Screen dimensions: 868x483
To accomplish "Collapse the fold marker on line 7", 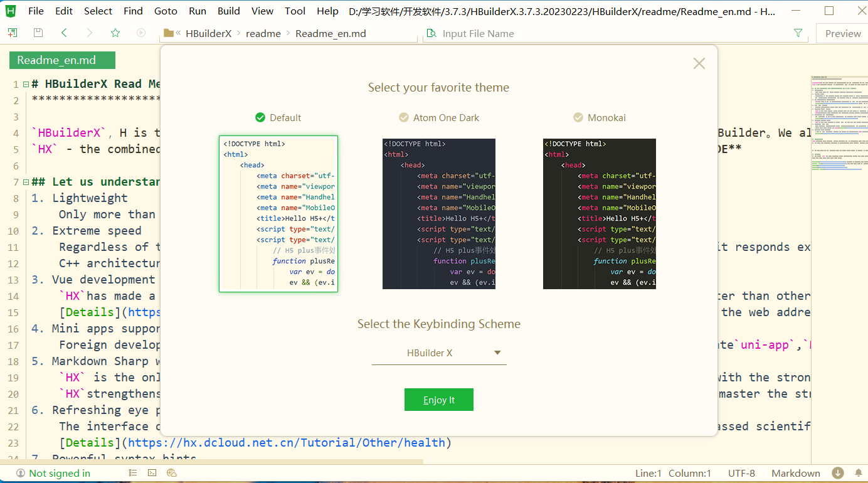I will point(26,182).
